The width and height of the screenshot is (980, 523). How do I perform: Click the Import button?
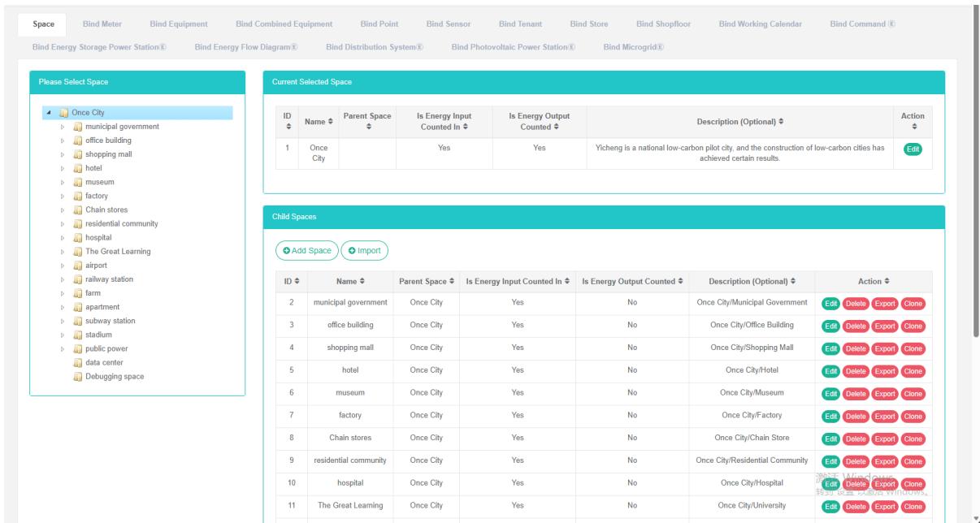[x=364, y=251]
